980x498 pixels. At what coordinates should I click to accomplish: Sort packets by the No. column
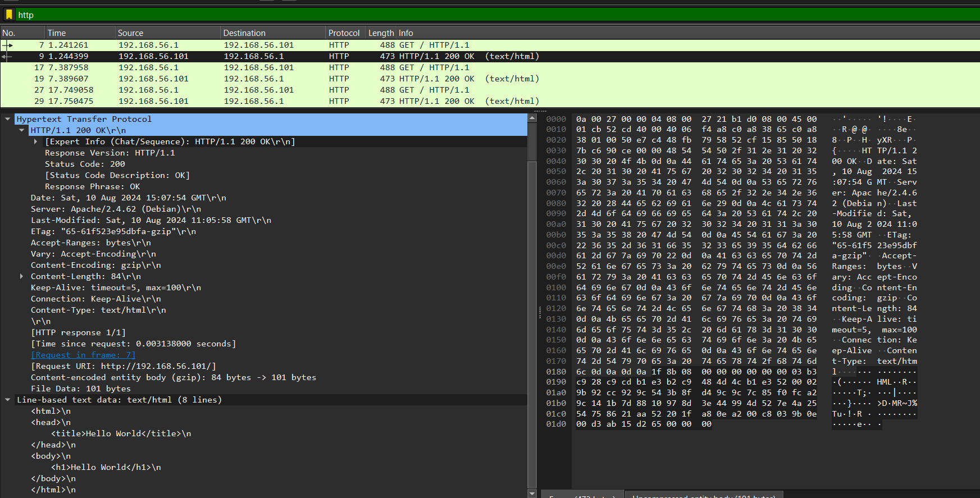coord(22,33)
